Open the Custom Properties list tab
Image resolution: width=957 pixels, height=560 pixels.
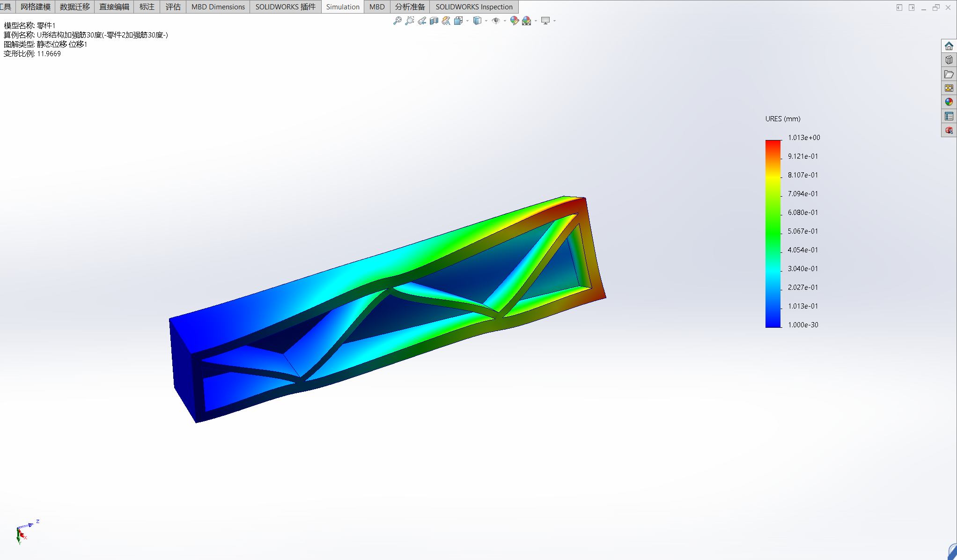coord(949,116)
